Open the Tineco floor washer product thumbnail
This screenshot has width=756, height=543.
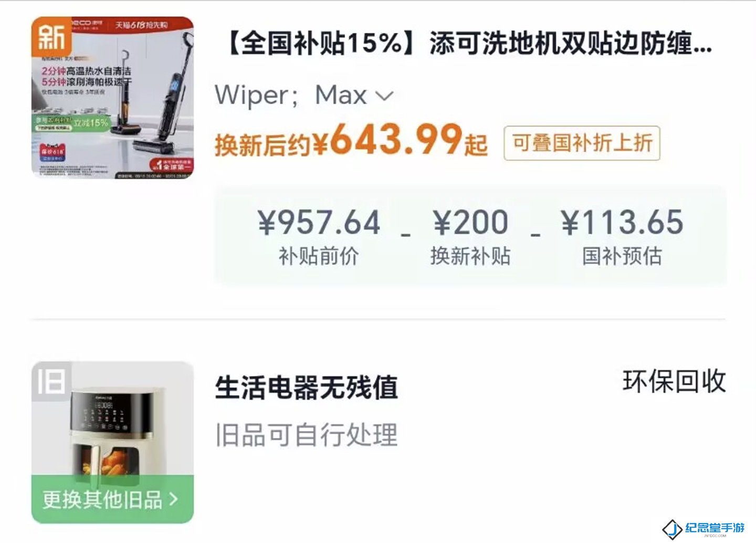pos(112,98)
